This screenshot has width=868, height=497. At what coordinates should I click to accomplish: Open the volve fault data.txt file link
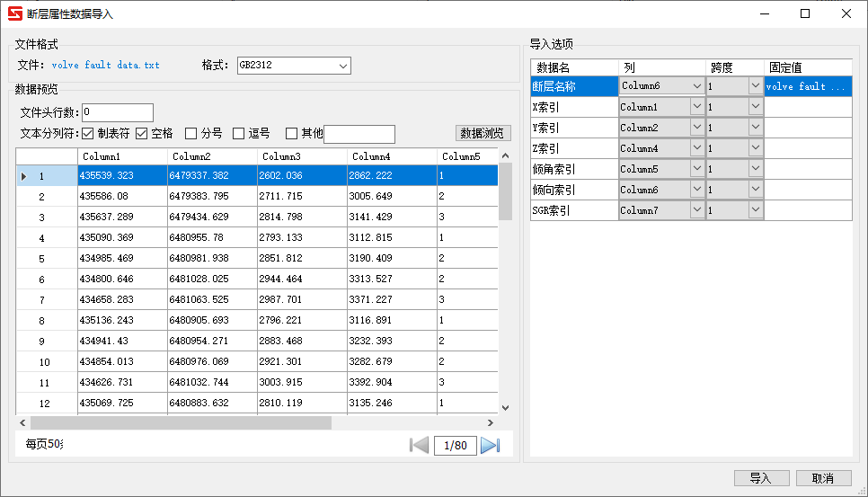point(106,66)
